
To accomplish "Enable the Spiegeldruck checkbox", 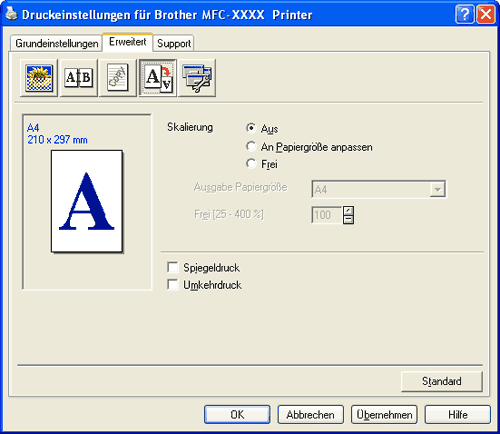I will click(x=173, y=267).
